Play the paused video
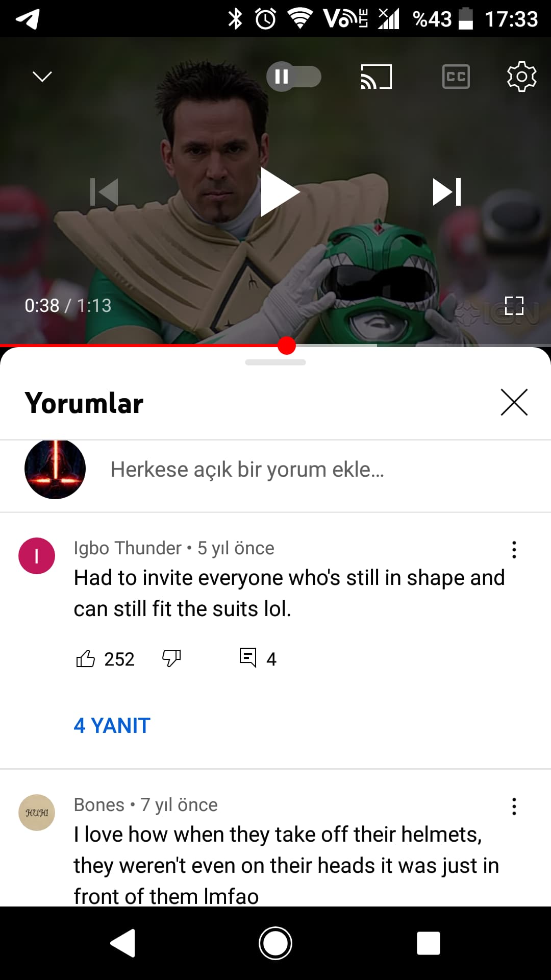551x980 pixels. coord(280,192)
